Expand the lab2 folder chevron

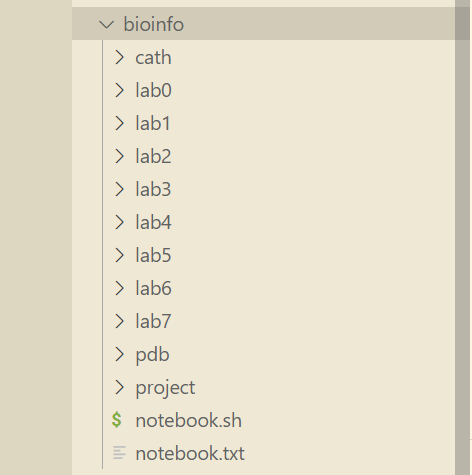tap(119, 156)
